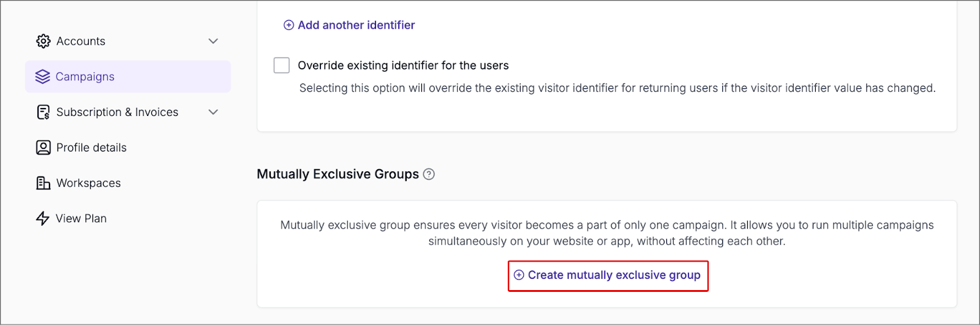980x325 pixels.
Task: Expand the Accounts section chevron
Action: tap(213, 41)
